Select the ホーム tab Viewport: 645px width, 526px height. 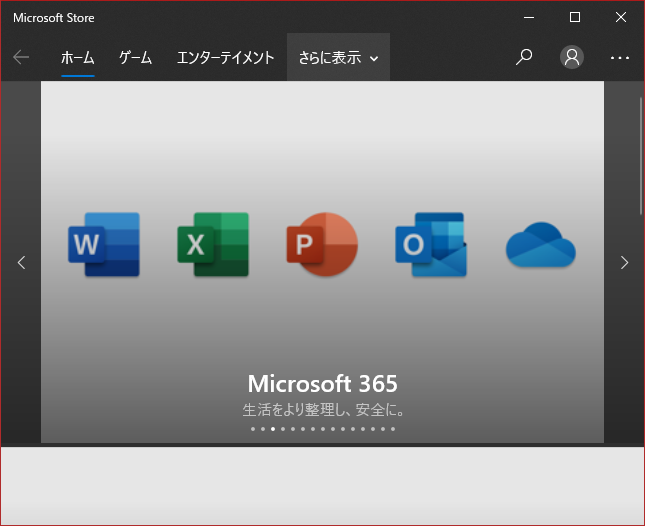click(x=78, y=58)
